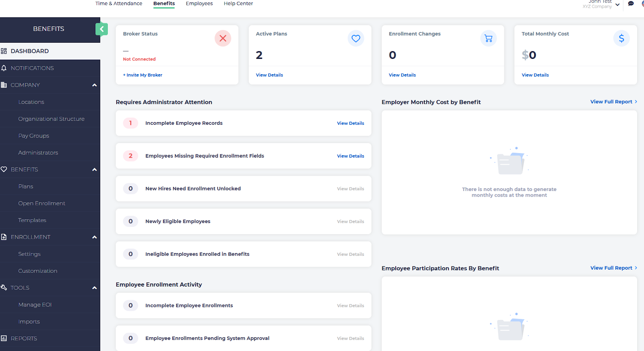Click the shopping cart Enrollment Changes icon

[x=488, y=39]
